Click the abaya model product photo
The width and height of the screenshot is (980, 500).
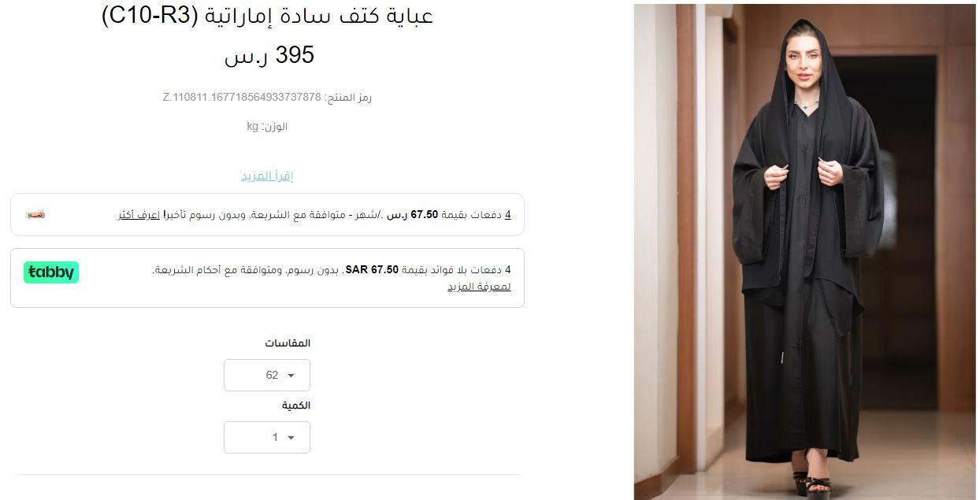coord(805,252)
